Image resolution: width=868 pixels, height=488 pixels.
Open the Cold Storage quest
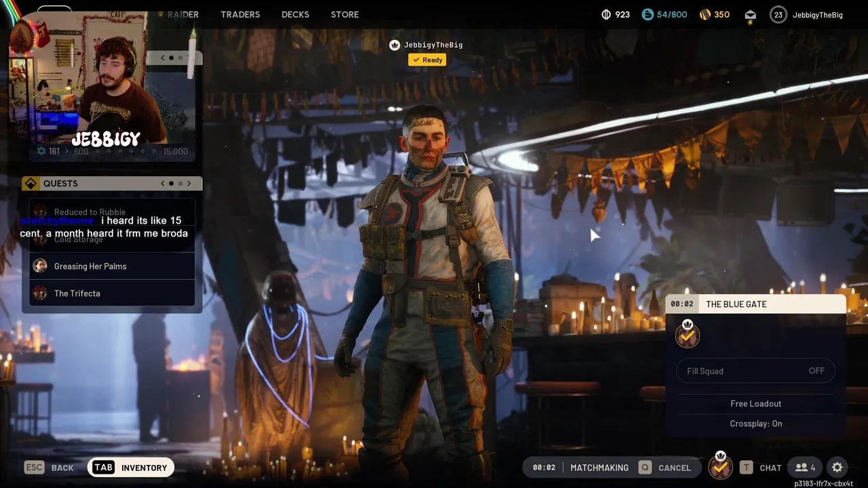[112, 239]
